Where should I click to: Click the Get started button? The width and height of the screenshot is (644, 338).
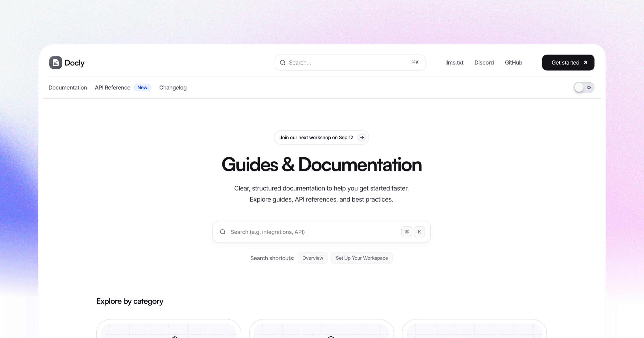click(568, 63)
